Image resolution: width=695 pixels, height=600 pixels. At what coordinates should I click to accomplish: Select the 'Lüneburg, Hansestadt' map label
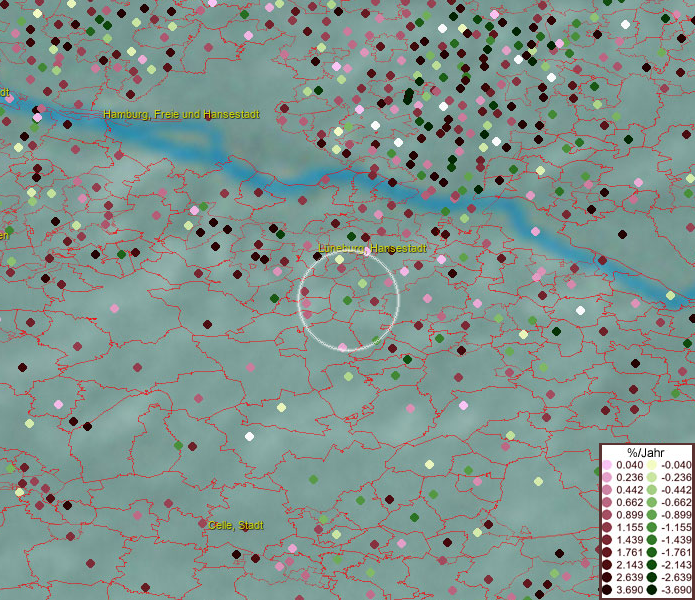click(x=372, y=248)
